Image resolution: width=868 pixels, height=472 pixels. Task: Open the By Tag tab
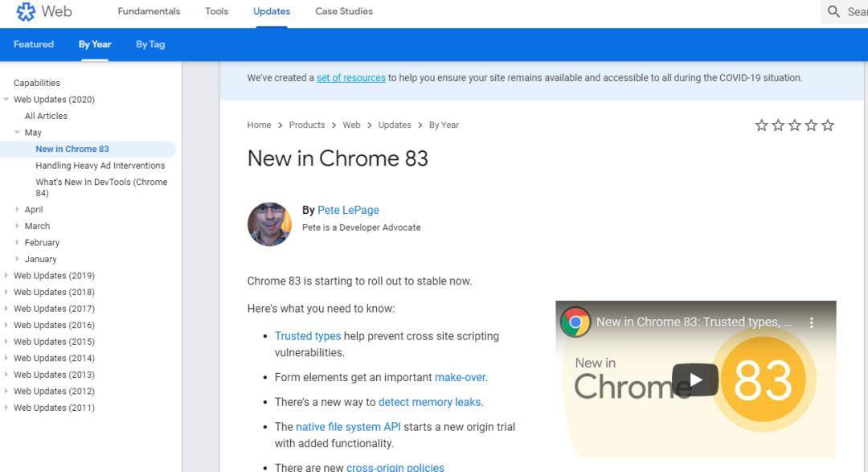click(x=150, y=44)
